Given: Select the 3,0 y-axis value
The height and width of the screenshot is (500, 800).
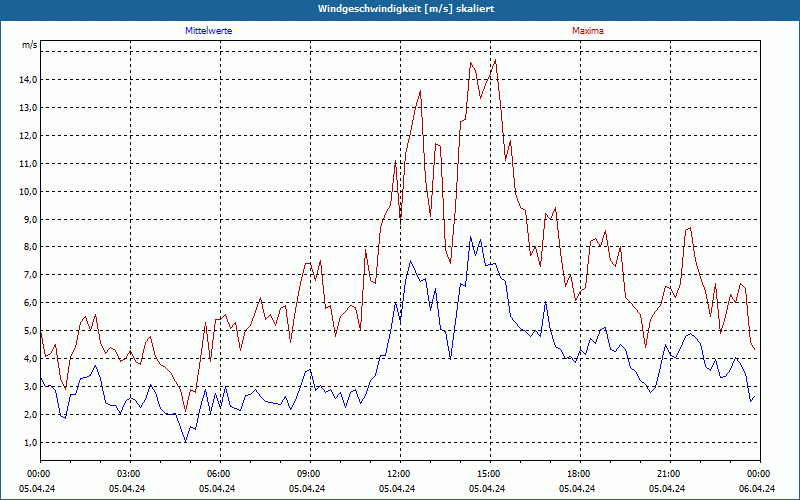Looking at the screenshot, I should (31, 386).
